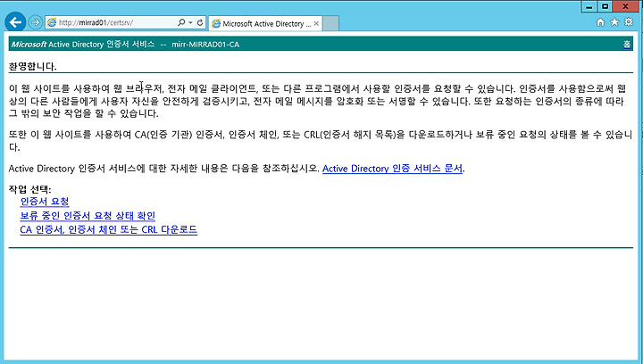The image size is (643, 364).
Task: Close the Microsoft Active Directory tab
Action: (316, 24)
